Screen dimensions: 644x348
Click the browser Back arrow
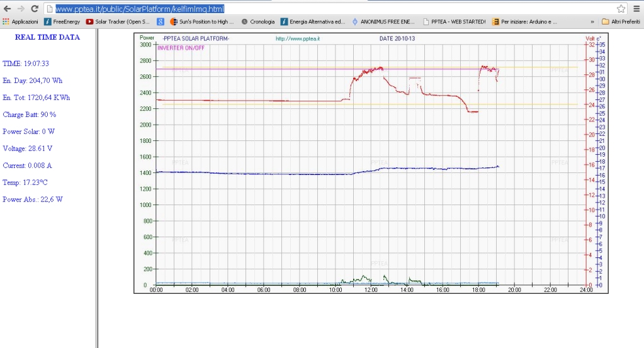[x=8, y=9]
